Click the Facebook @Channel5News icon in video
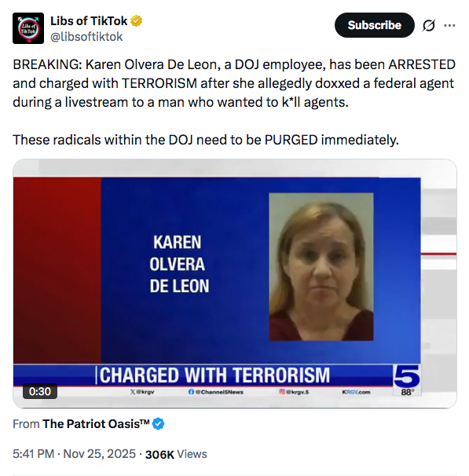The width and height of the screenshot is (469, 476). click(x=191, y=392)
